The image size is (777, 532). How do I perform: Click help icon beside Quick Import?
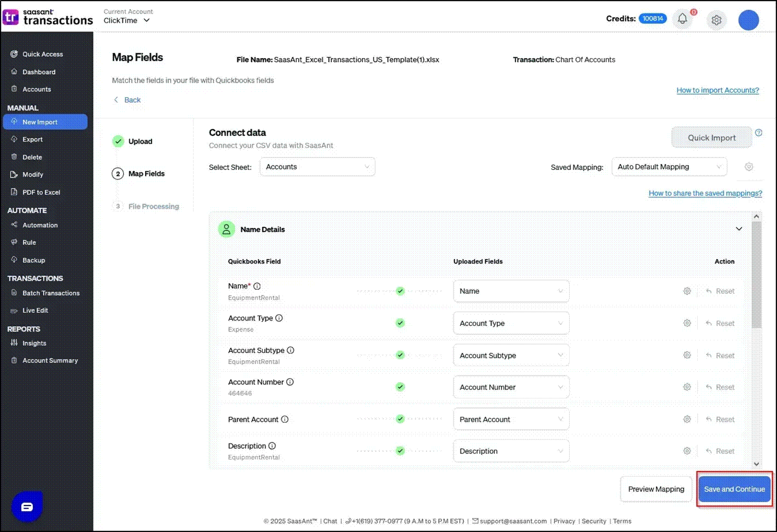[759, 133]
